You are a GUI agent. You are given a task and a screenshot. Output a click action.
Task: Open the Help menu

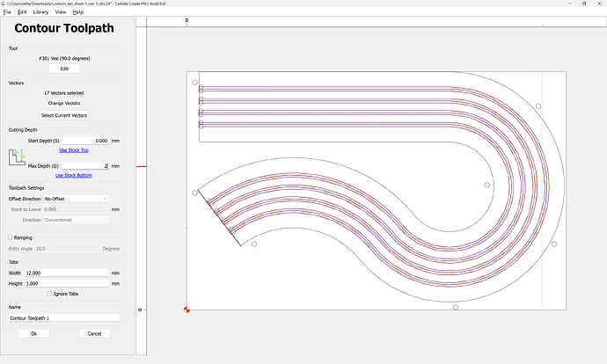[x=78, y=12]
